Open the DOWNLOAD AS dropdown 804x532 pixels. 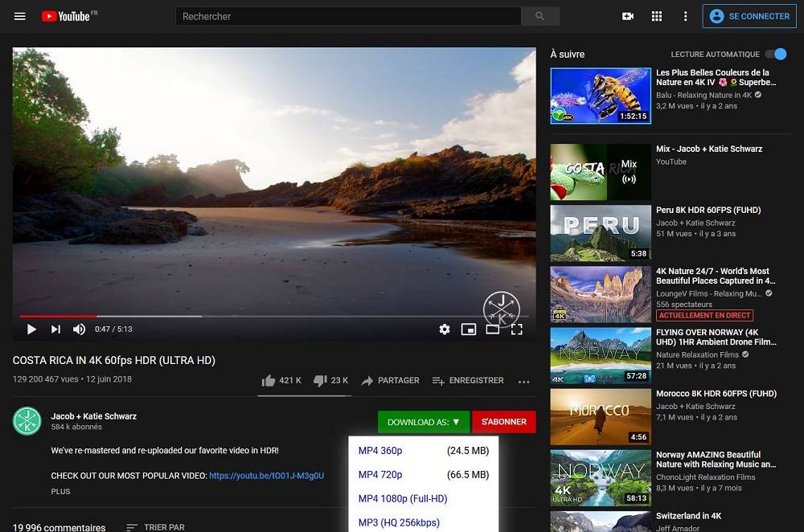pos(424,422)
